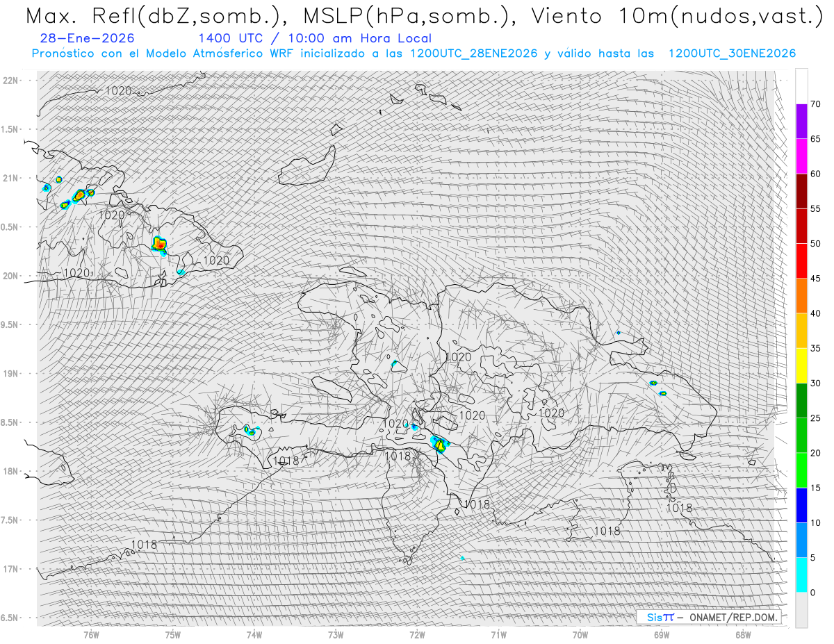Viewport: 834px width, 644px height.
Task: Click the '1020' isobar label beside 22N
Action: (x=118, y=90)
